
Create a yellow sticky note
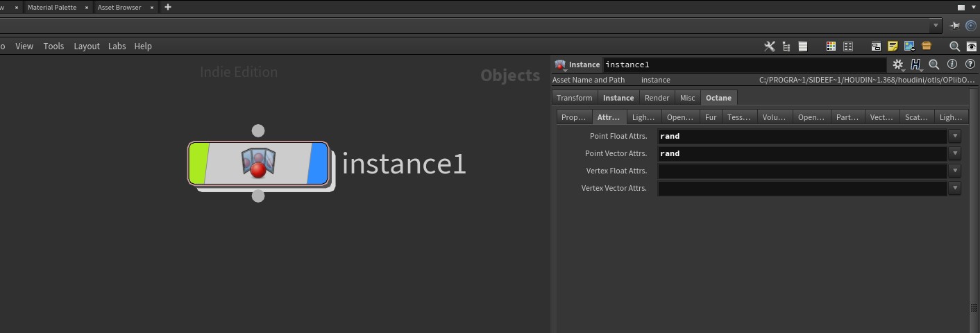[893, 46]
